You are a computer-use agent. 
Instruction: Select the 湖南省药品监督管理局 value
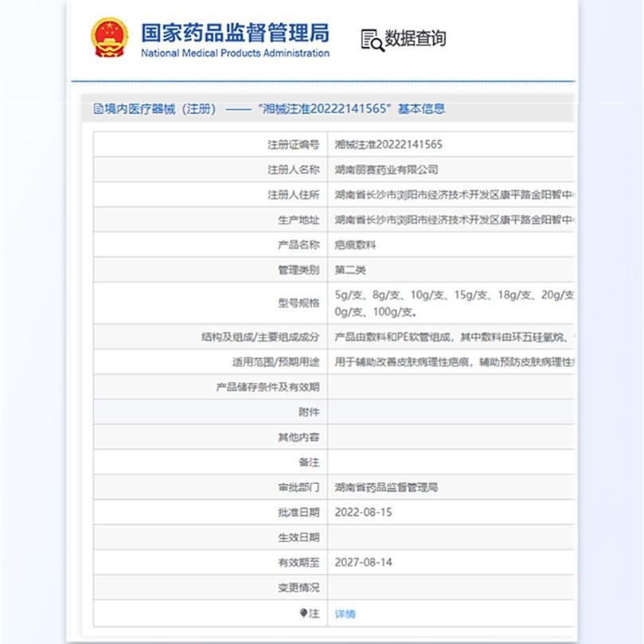[x=386, y=487]
